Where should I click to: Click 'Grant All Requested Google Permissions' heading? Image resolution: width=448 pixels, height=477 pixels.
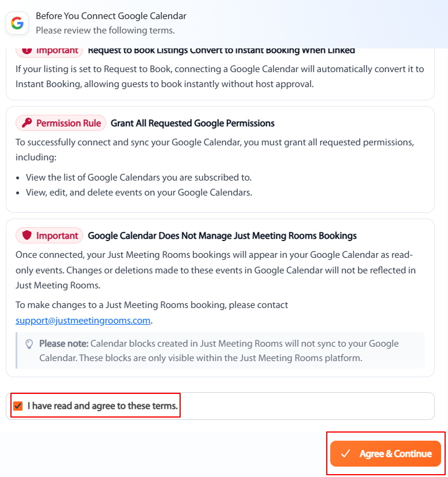[x=192, y=123]
